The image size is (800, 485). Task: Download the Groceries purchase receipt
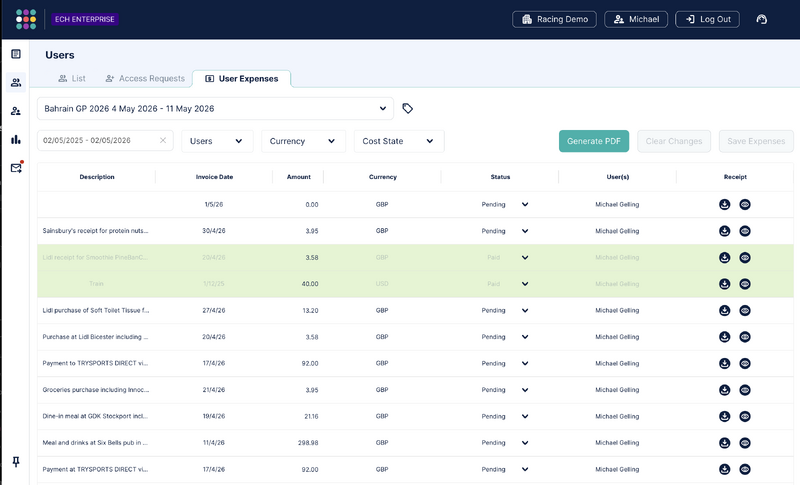[x=724, y=390]
